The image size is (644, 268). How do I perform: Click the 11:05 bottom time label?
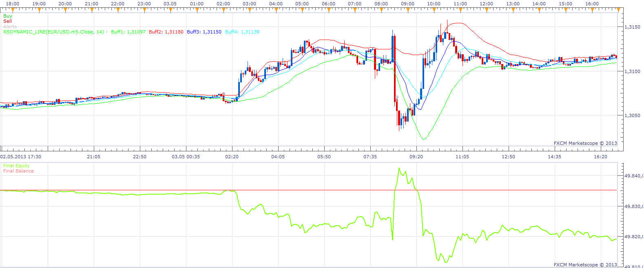(462, 157)
